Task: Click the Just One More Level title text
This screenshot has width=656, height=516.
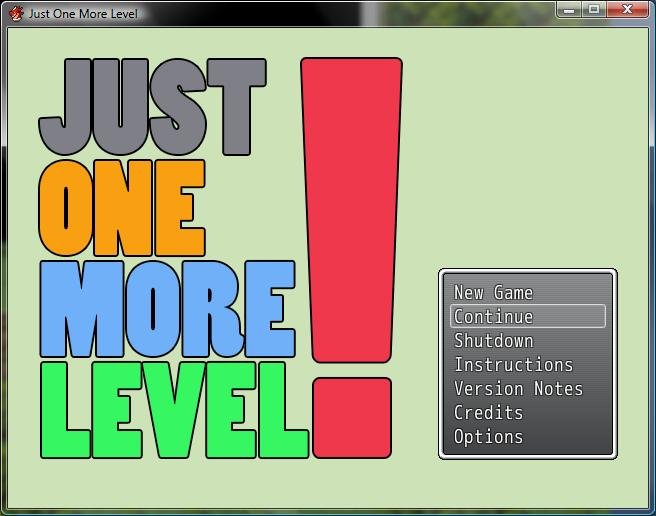Action: point(83,14)
